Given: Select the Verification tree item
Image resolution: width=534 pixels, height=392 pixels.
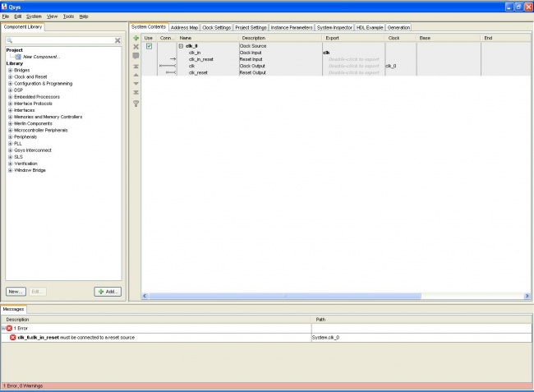Looking at the screenshot, I should [26, 164].
